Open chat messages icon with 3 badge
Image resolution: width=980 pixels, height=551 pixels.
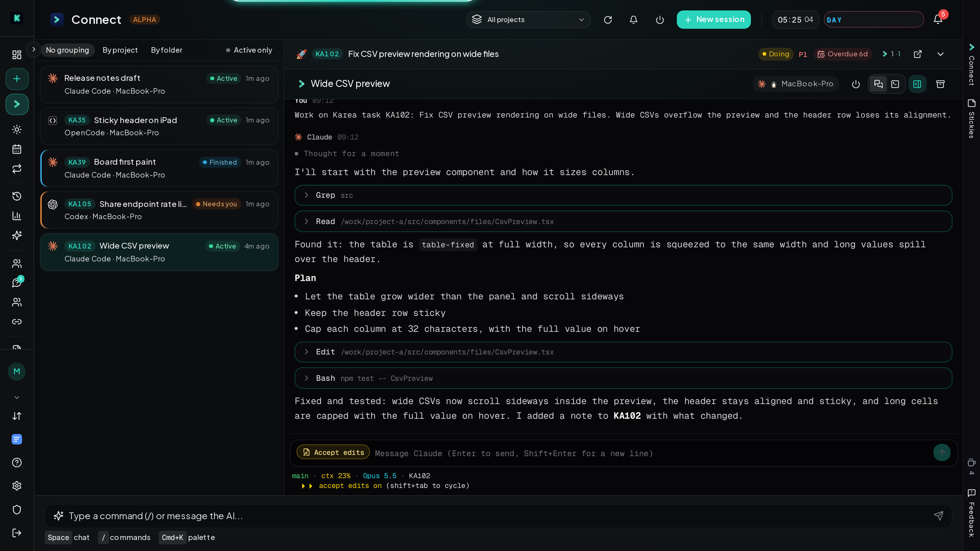pos(17,282)
